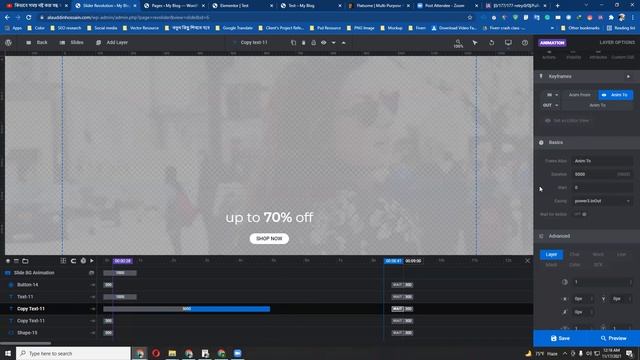Delete the selected layer with trash icon
This screenshot has height=360, width=640.
[x=303, y=42]
